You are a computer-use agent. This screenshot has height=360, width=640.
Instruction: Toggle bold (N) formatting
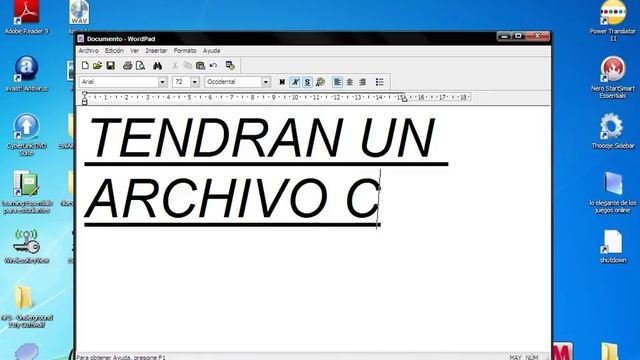pyautogui.click(x=282, y=82)
